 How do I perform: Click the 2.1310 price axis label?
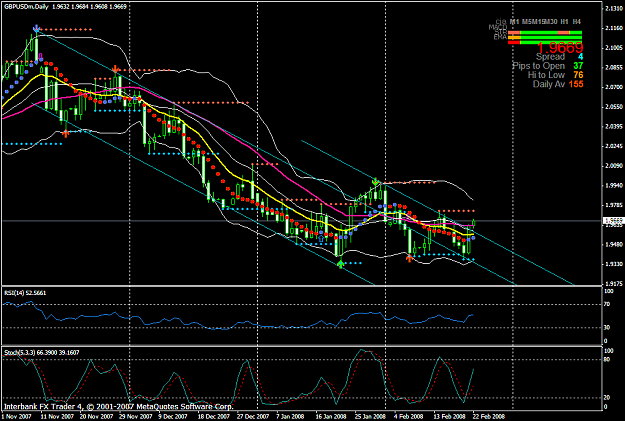pos(614,9)
